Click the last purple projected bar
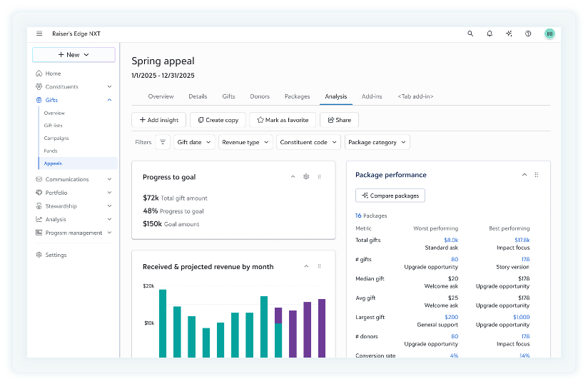This screenshot has height=384, width=588. pos(322,328)
